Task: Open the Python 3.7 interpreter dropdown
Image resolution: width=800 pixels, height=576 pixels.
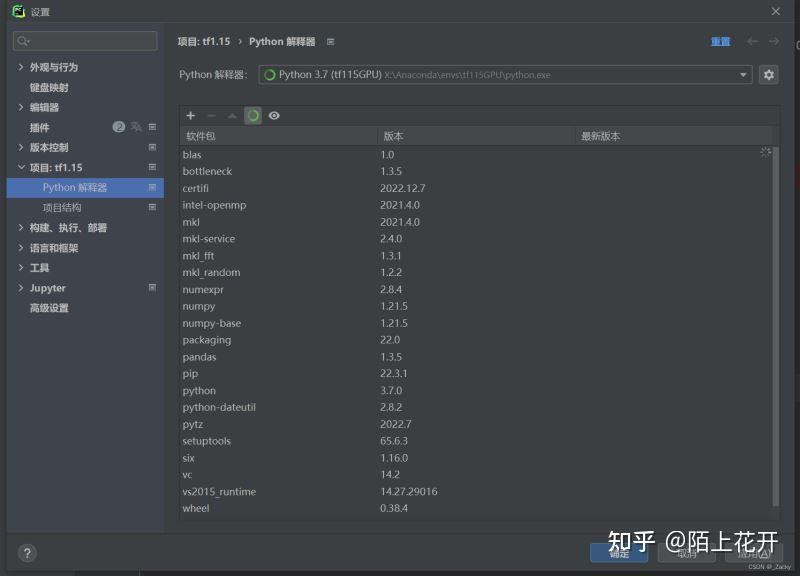Action: (x=742, y=74)
